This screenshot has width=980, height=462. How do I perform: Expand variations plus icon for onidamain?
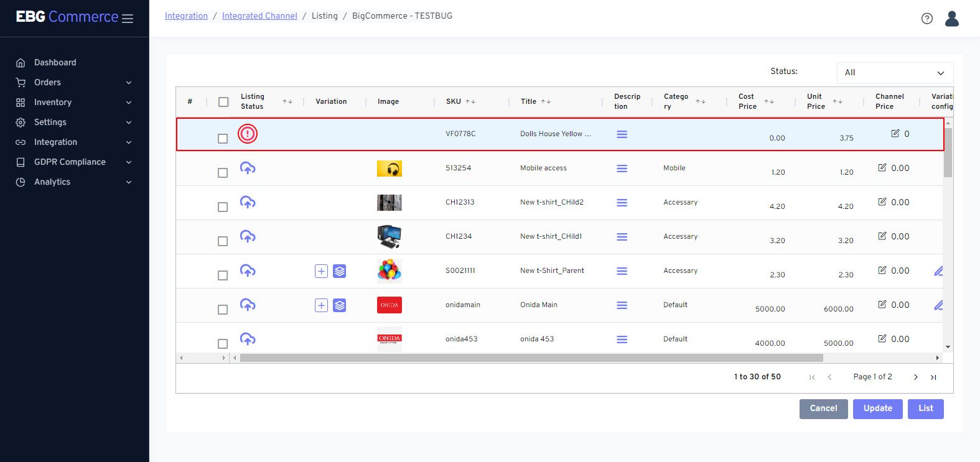(x=321, y=305)
